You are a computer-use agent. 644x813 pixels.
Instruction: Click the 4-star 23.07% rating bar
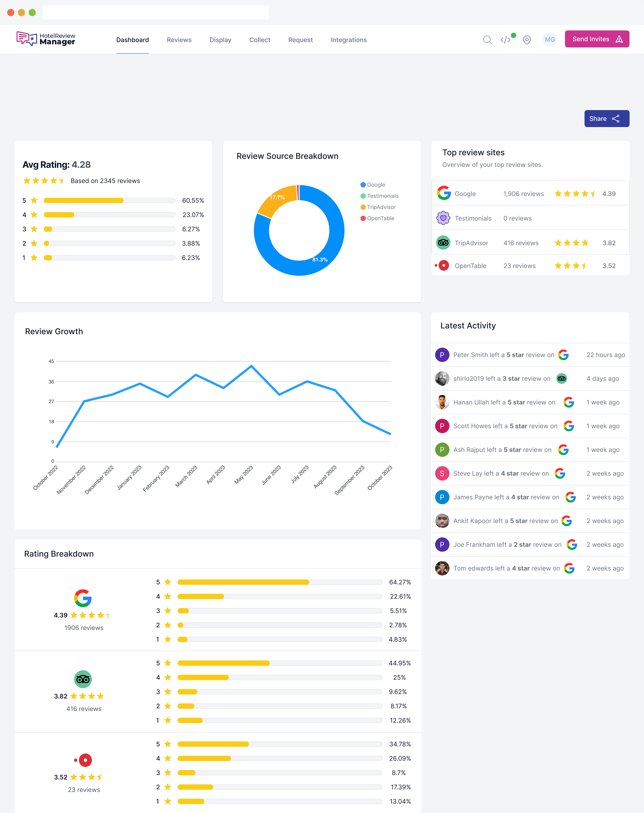click(109, 215)
